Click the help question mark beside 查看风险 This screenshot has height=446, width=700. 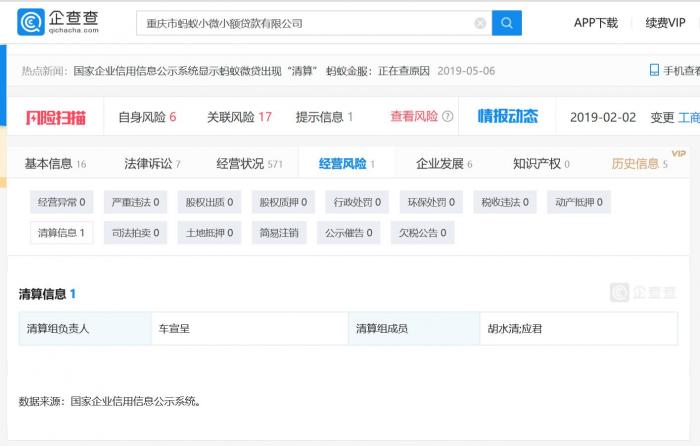(447, 117)
